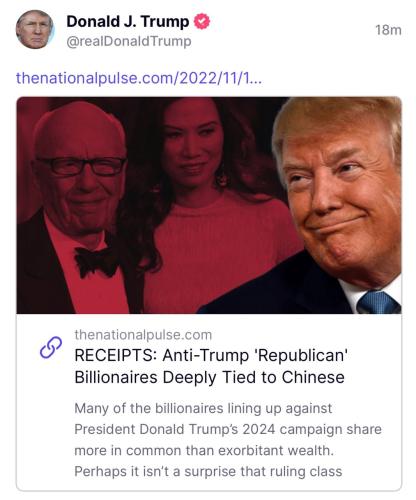Click the red verified checkmark badge
Viewport: 416px width, 500px height.
click(x=202, y=21)
